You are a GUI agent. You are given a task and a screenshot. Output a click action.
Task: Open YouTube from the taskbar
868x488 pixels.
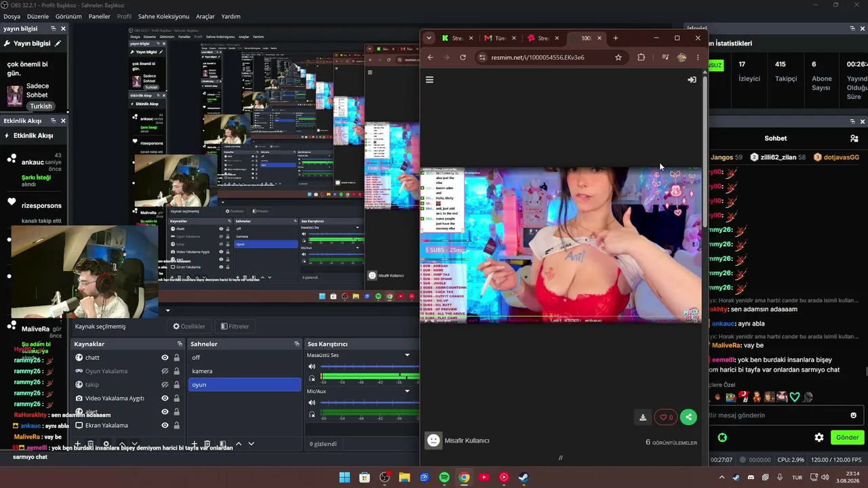(x=484, y=477)
